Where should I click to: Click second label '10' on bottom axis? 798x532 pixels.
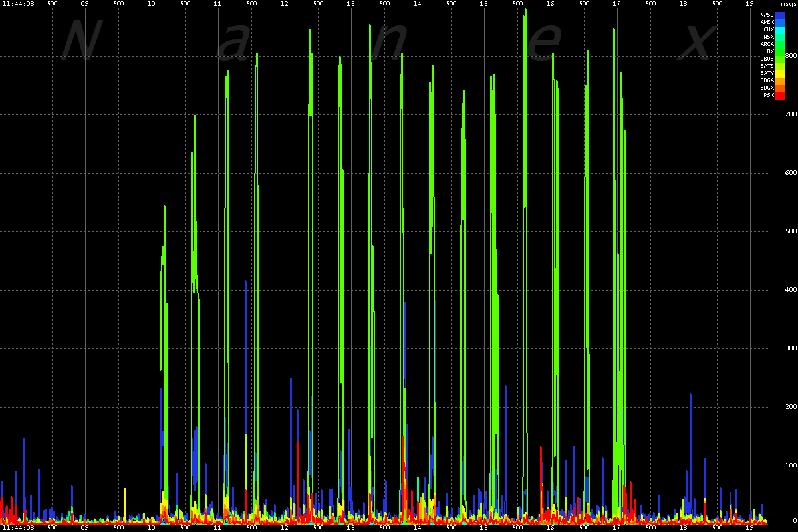151,528
